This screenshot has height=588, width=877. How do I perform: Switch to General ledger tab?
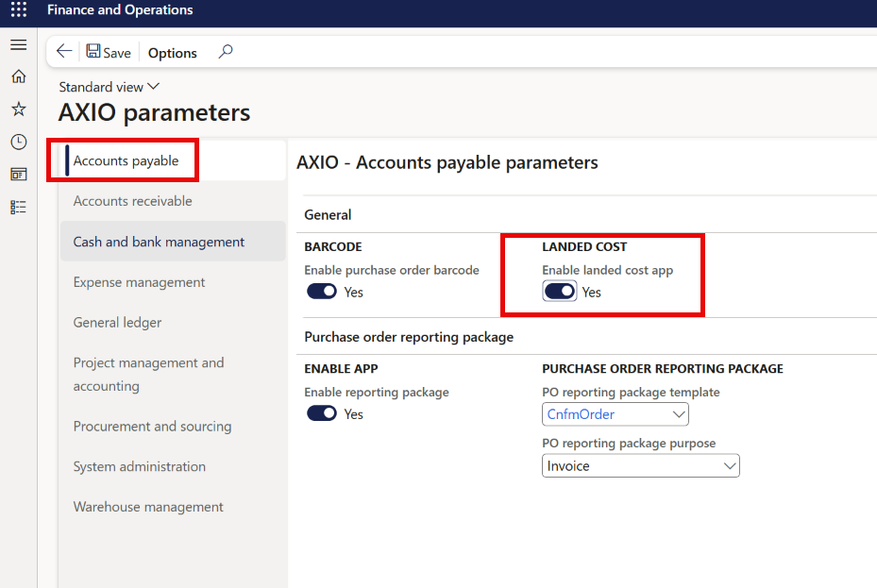point(117,323)
